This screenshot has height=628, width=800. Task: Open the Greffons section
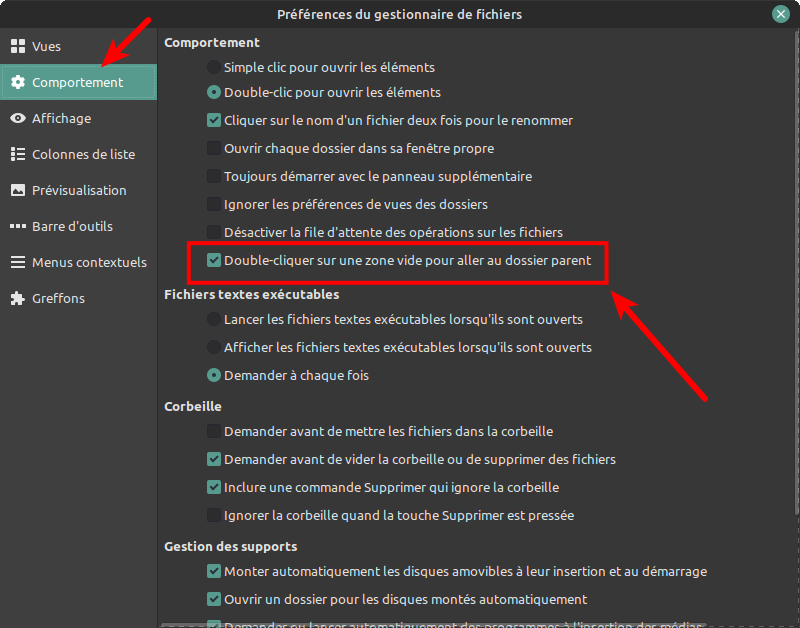(x=58, y=298)
